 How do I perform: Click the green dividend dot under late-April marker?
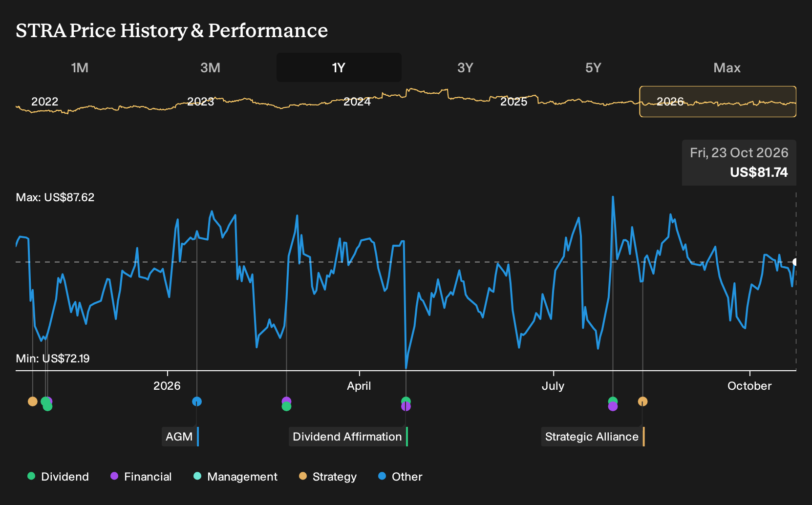point(406,401)
